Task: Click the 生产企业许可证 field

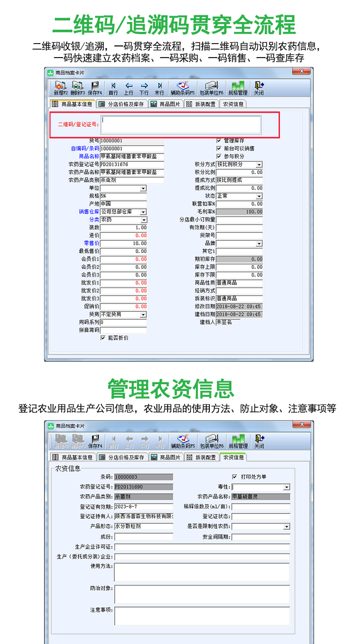Action: coord(202,546)
